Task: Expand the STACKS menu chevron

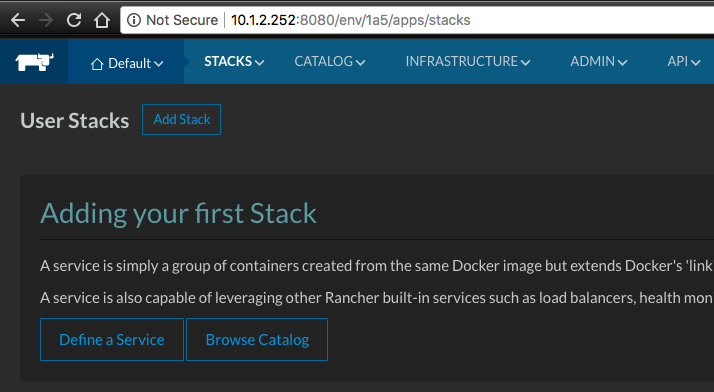Action: coord(260,63)
